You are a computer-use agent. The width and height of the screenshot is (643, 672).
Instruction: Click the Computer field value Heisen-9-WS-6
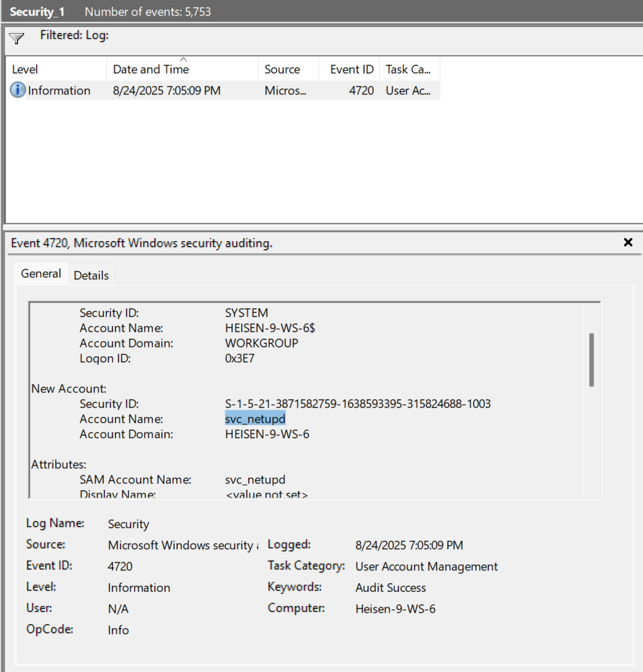[x=395, y=609]
